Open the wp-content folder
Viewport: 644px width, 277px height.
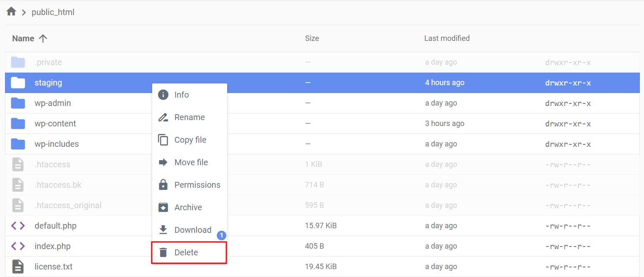[55, 123]
